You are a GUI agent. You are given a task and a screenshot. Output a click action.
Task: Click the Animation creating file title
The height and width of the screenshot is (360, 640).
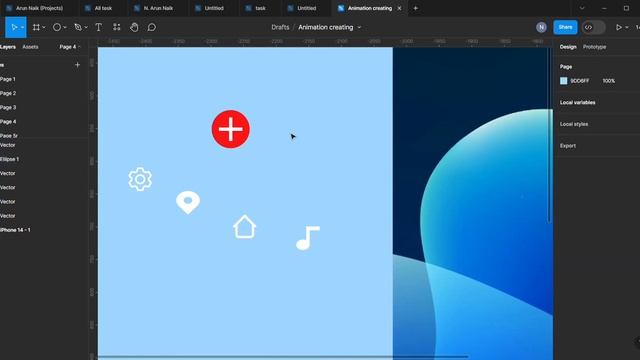click(326, 27)
